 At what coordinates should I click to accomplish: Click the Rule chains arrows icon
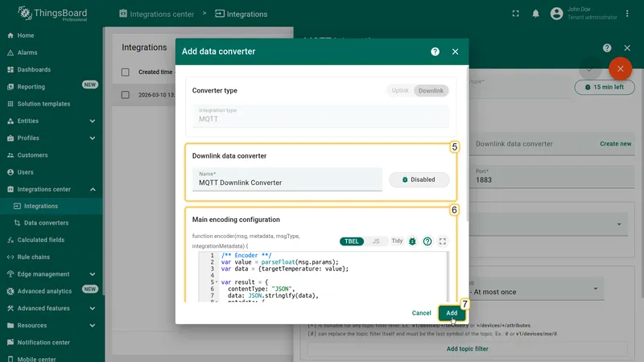[x=10, y=257]
